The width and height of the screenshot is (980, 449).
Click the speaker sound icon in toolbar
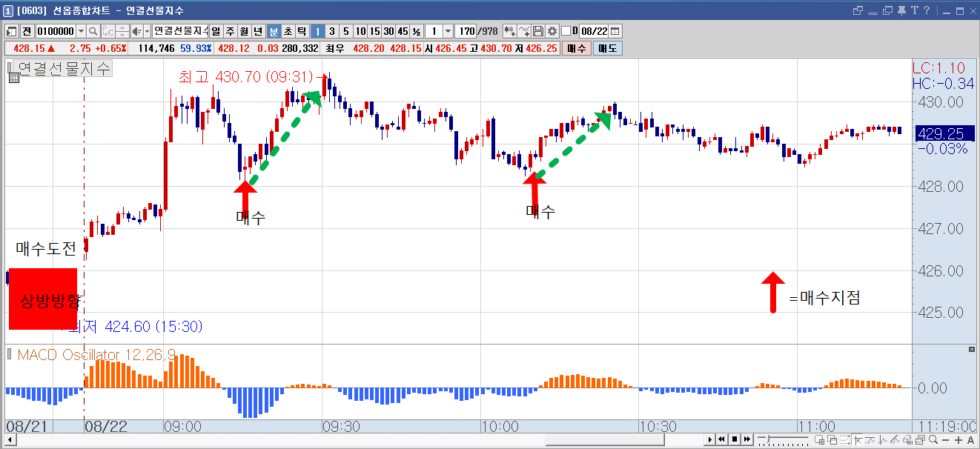136,31
